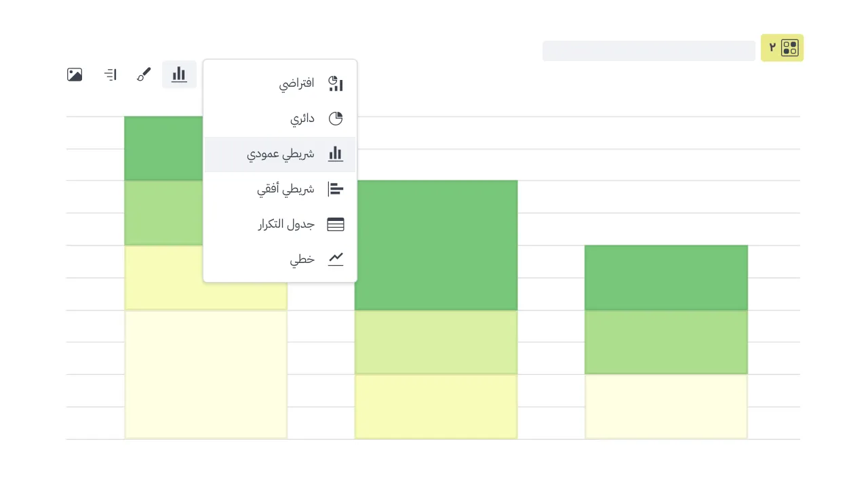Click the bottom pale segment of left bar
The height and width of the screenshot is (488, 868).
click(x=205, y=374)
